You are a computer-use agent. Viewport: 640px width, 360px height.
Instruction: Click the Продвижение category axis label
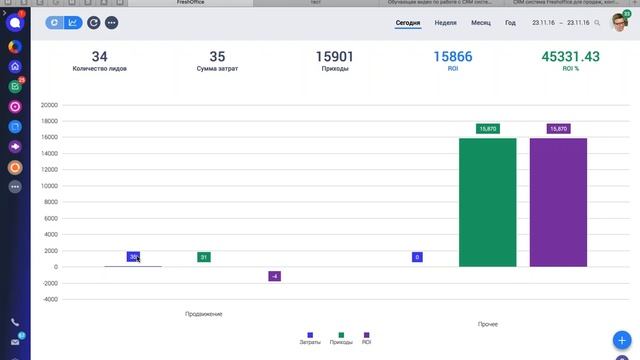(204, 314)
